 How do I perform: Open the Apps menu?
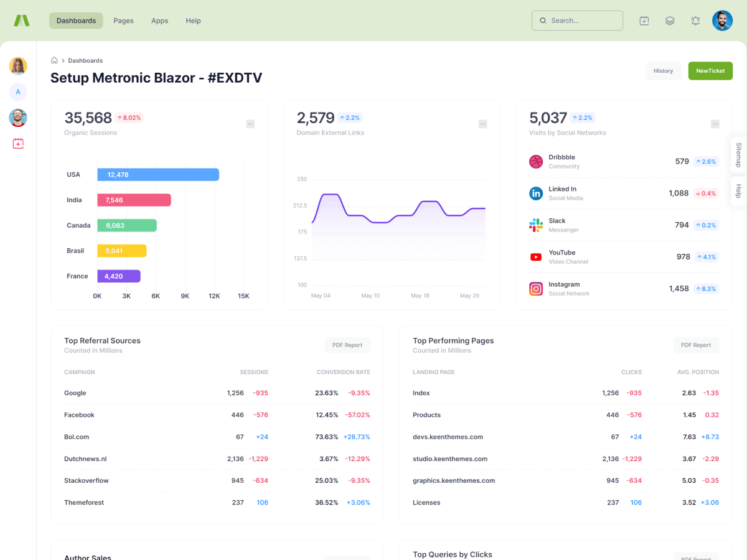pos(159,21)
